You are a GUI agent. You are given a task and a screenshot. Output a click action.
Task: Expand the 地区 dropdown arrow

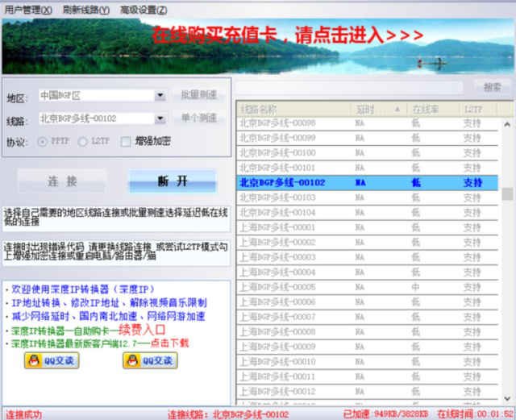click(160, 95)
